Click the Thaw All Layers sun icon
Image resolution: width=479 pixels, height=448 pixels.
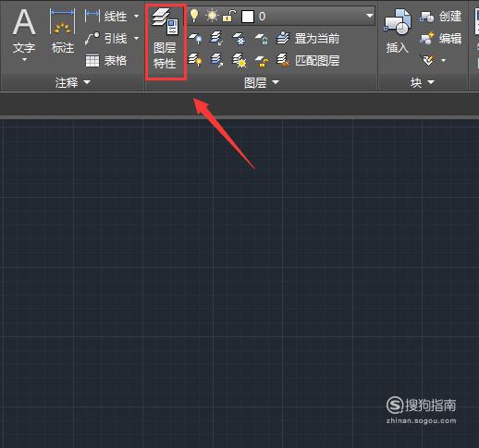239,60
